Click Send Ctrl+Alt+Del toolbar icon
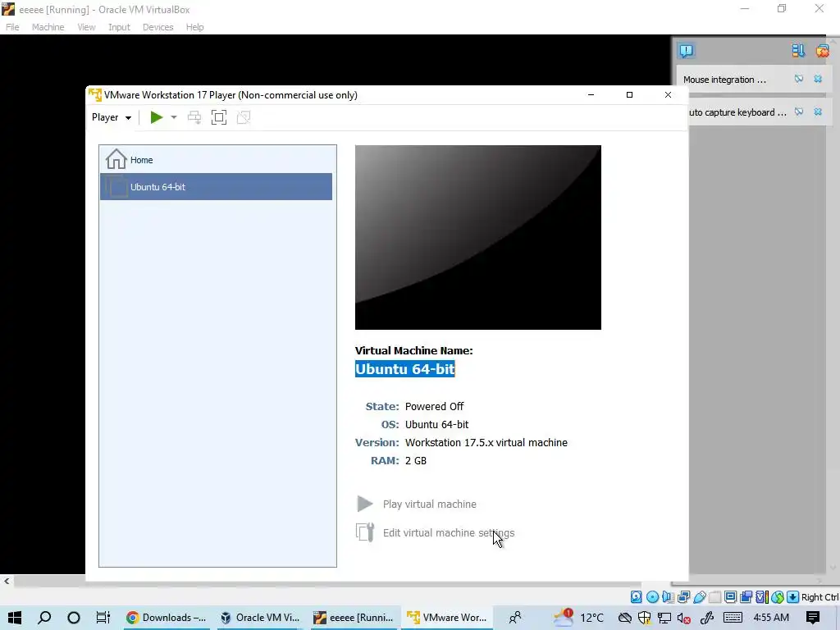Screen dimensions: 840x630 pos(194,117)
